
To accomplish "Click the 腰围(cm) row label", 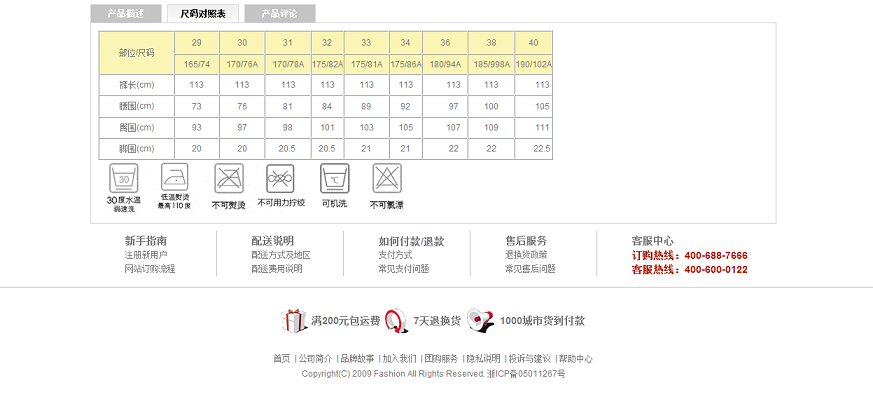I will [x=137, y=106].
